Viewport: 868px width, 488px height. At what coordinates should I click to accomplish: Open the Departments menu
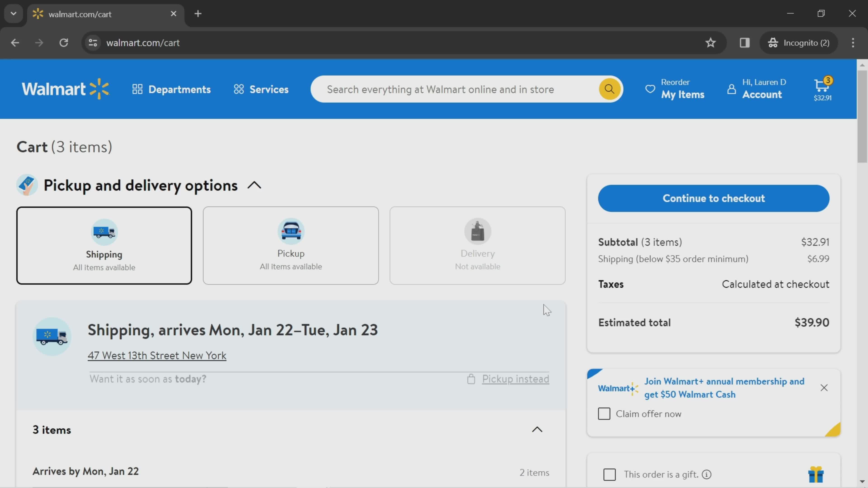tap(171, 89)
